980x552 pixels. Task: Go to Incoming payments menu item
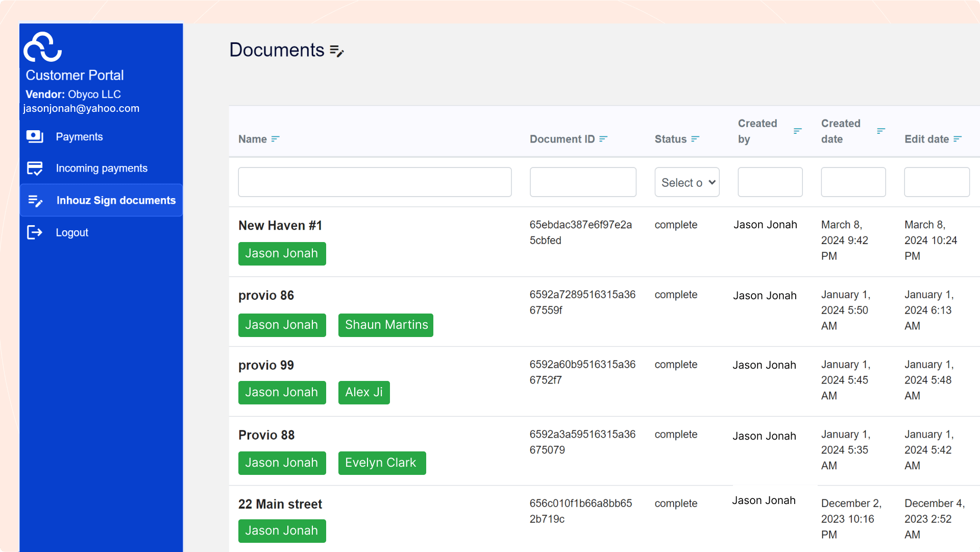coord(102,168)
